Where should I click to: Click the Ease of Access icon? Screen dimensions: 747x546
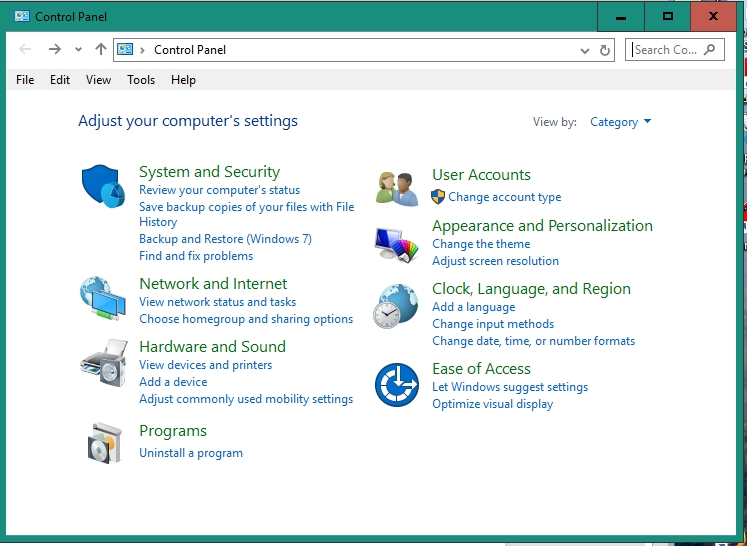click(x=397, y=384)
